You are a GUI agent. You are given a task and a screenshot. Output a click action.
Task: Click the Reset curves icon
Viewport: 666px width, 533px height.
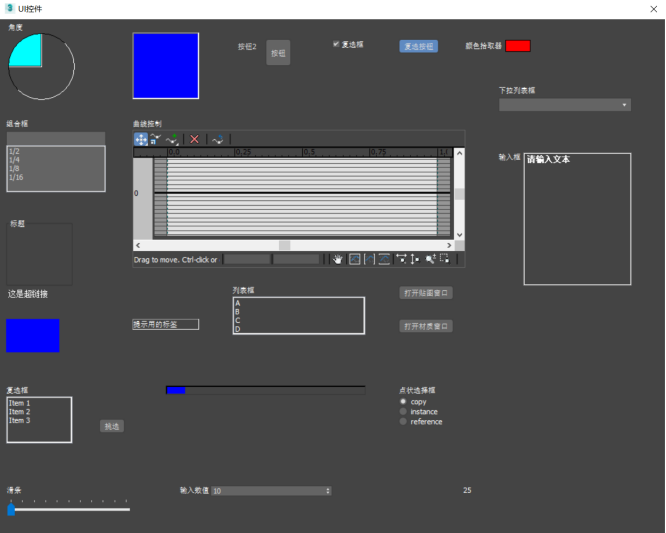coord(217,139)
